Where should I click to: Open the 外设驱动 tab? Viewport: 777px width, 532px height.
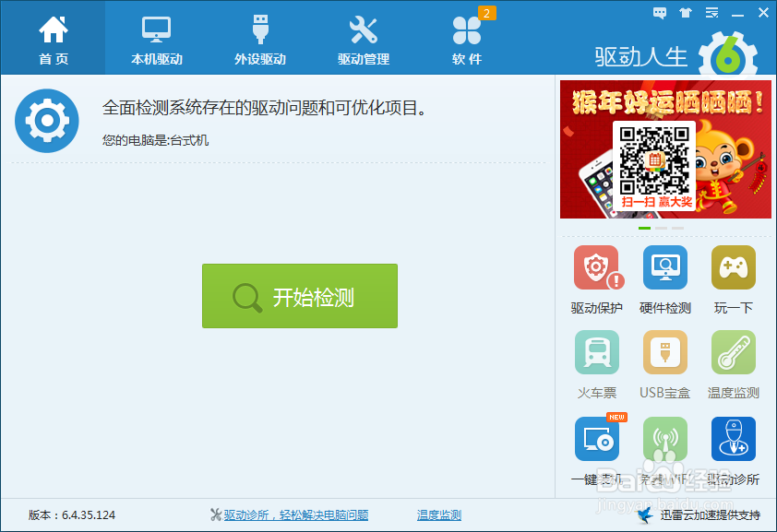(259, 39)
